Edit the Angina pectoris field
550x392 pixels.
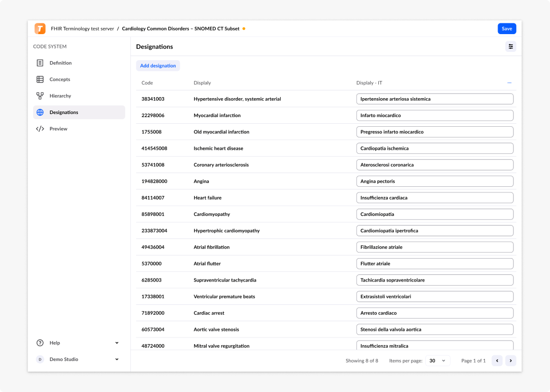click(435, 181)
